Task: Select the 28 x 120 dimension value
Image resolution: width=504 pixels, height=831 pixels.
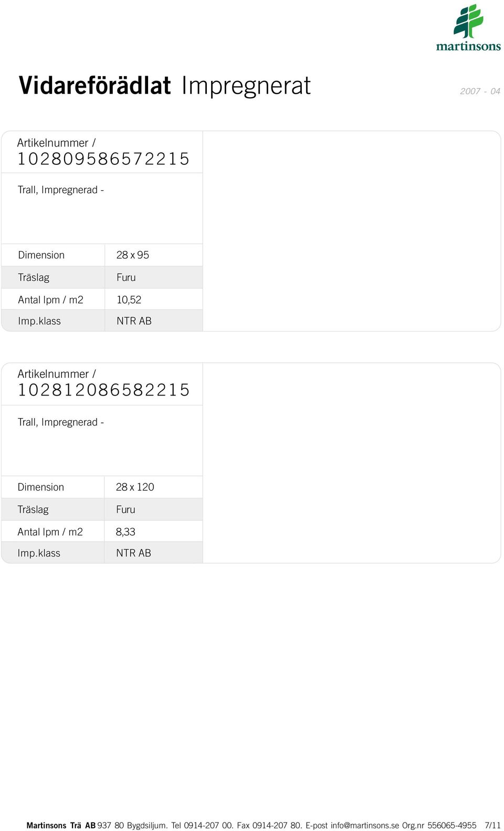Action: point(135,487)
